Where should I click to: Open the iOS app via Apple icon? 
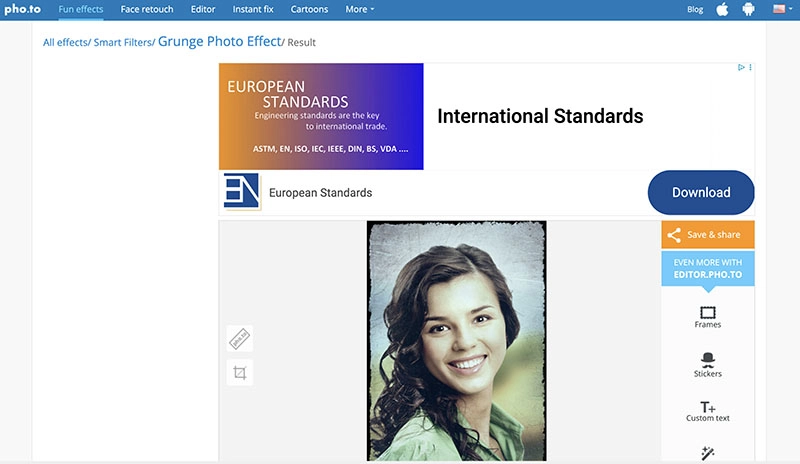(723, 10)
